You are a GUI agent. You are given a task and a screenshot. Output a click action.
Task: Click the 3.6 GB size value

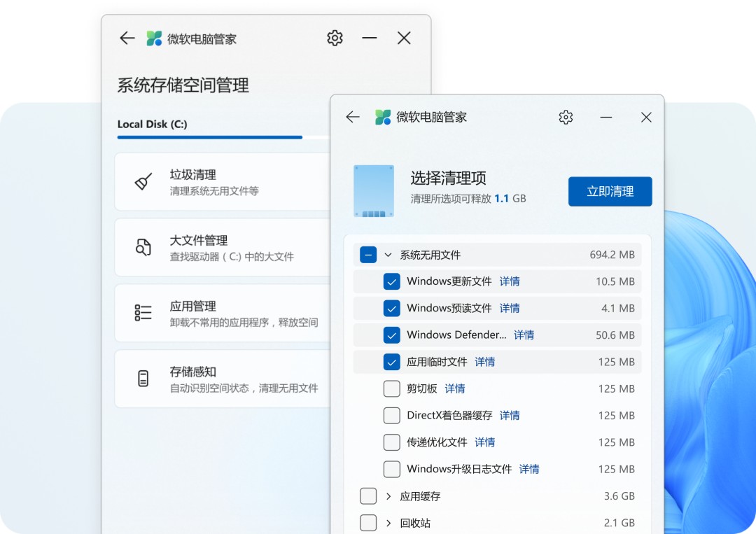[x=619, y=496]
